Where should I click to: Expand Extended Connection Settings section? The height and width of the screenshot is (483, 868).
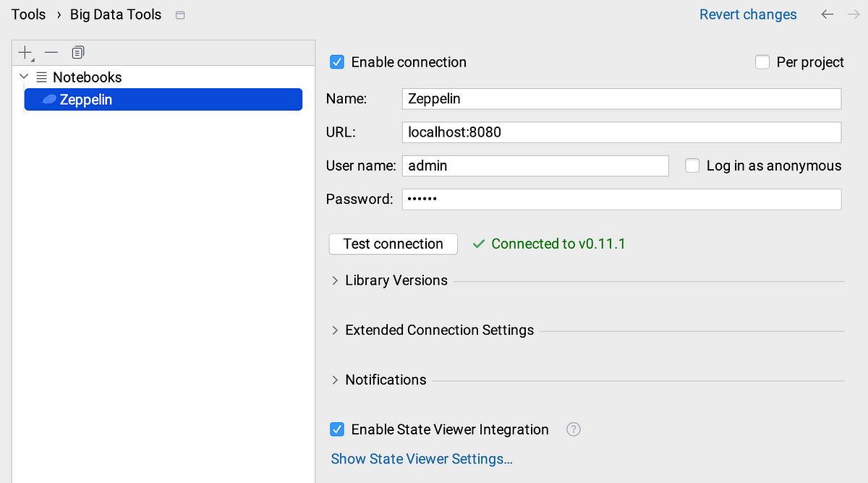pos(335,330)
